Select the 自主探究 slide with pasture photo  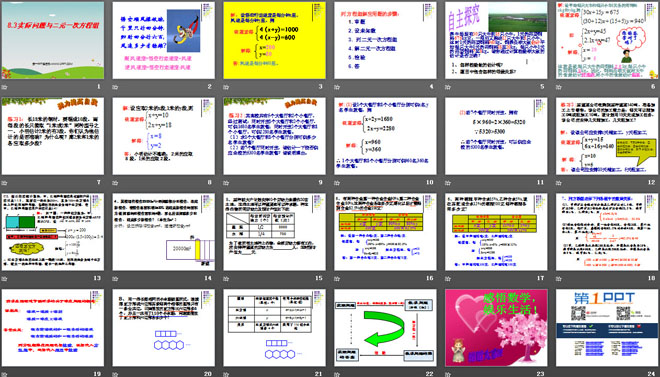496,40
